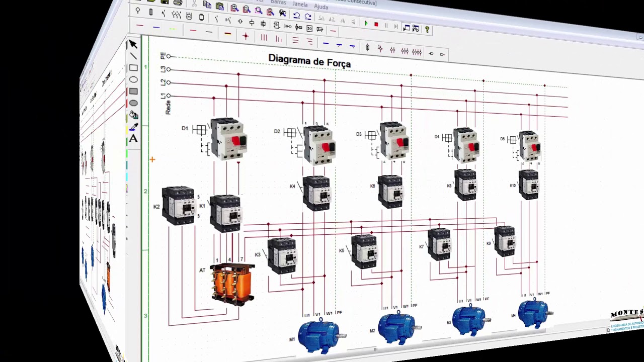Select the D3 motor circuit breaker
This screenshot has height=362, width=644.
pyautogui.click(x=394, y=141)
